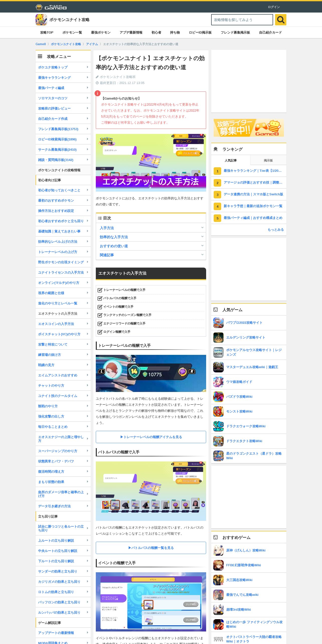Screen dimensions: 322x644
Task: Open the 初心者 navigation item
Action: click(x=156, y=33)
